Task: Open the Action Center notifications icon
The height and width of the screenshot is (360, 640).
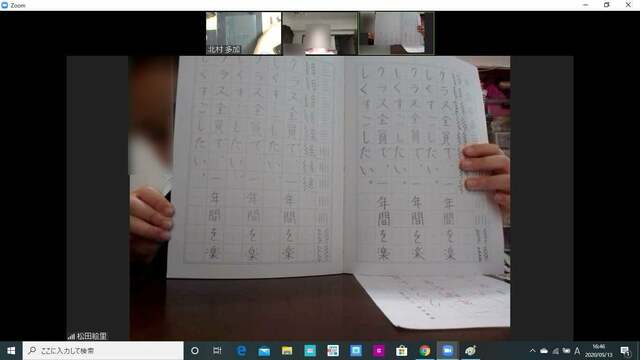Action: (625, 351)
